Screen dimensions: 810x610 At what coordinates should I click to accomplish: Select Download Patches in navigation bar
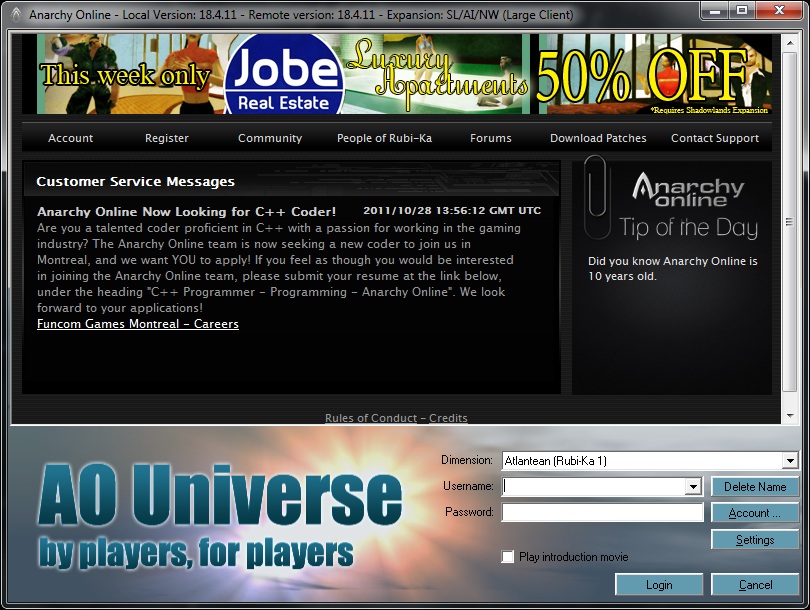pos(598,138)
